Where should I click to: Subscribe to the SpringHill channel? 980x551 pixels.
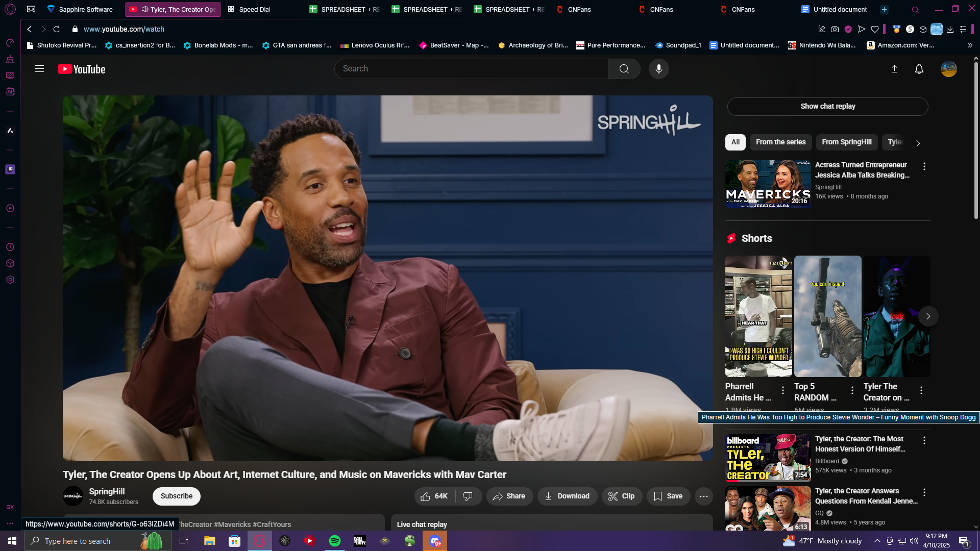pyautogui.click(x=176, y=496)
